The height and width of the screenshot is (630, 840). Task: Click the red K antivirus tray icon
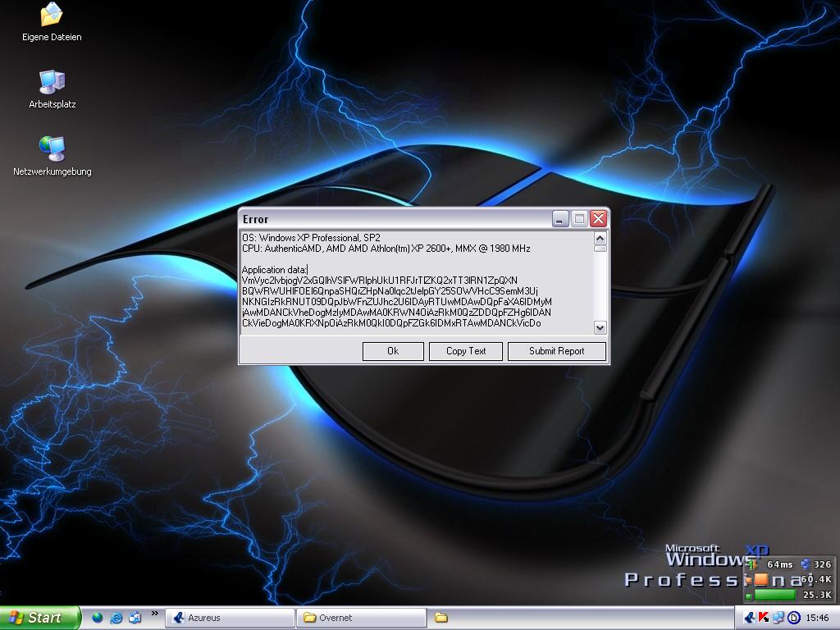764,618
